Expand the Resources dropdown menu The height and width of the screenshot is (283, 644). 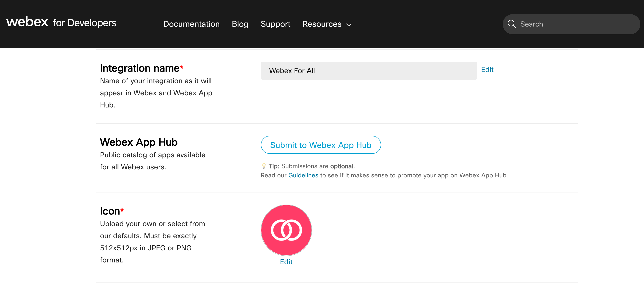pos(327,24)
